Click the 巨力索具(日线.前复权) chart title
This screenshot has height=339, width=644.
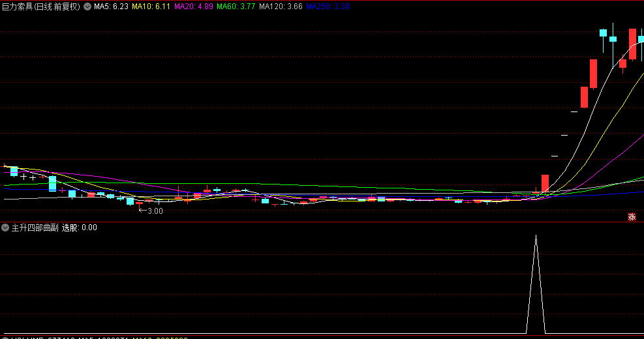point(41,7)
